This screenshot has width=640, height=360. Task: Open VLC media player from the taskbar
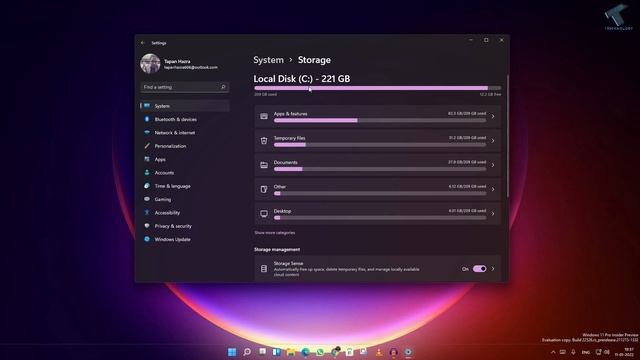coord(379,352)
